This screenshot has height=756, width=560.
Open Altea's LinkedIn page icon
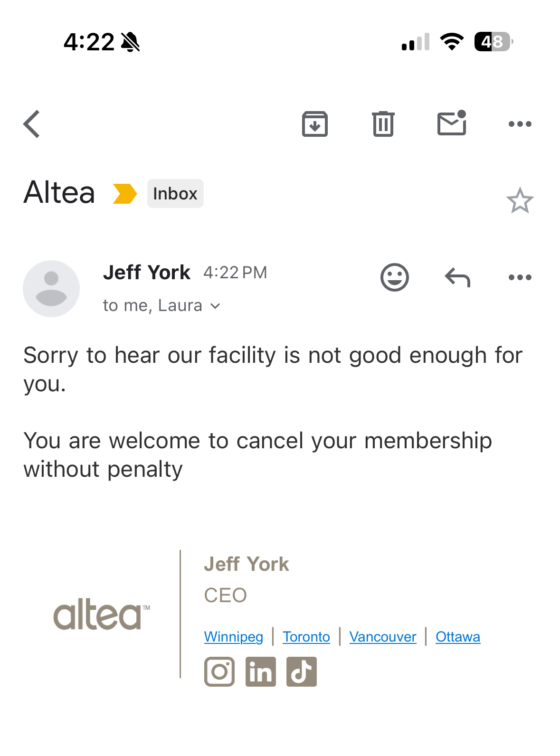tap(260, 671)
